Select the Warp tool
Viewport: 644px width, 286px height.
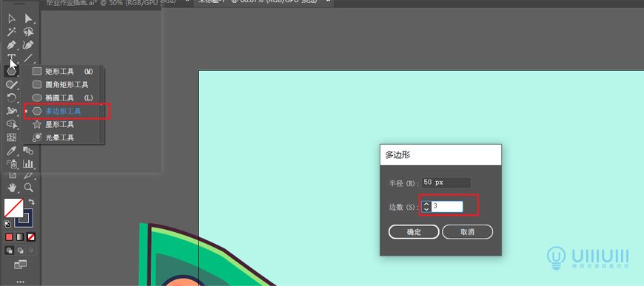(12, 111)
